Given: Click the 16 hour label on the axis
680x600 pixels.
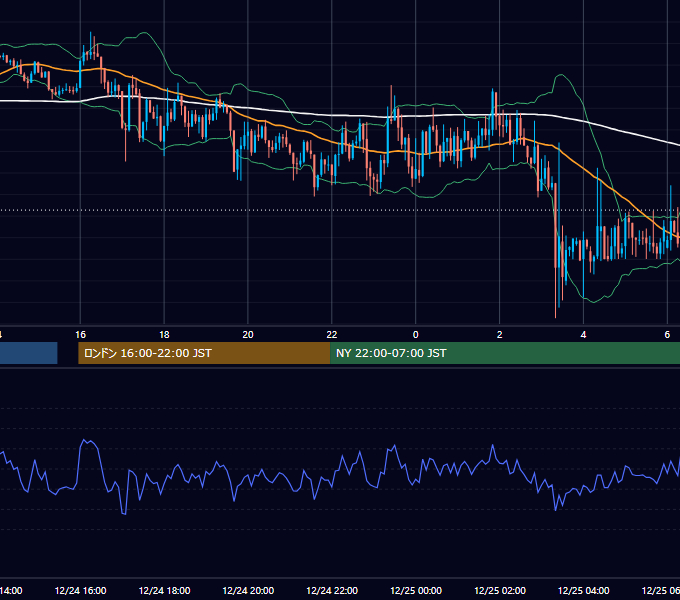Looking at the screenshot, I should pos(80,335).
